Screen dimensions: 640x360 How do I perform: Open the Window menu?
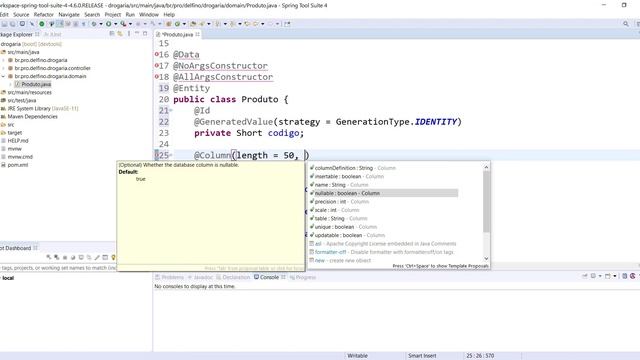(149, 14)
